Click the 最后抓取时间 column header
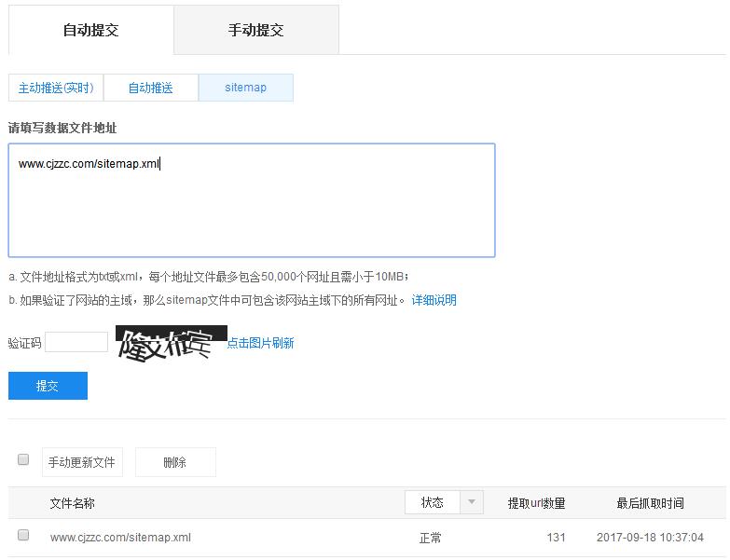Image resolution: width=730 pixels, height=560 pixels. [650, 503]
